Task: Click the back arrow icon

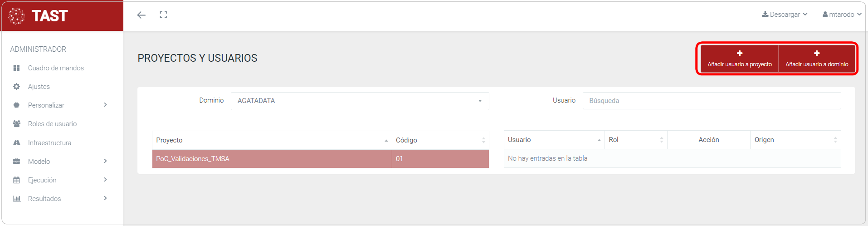Action: 141,15
